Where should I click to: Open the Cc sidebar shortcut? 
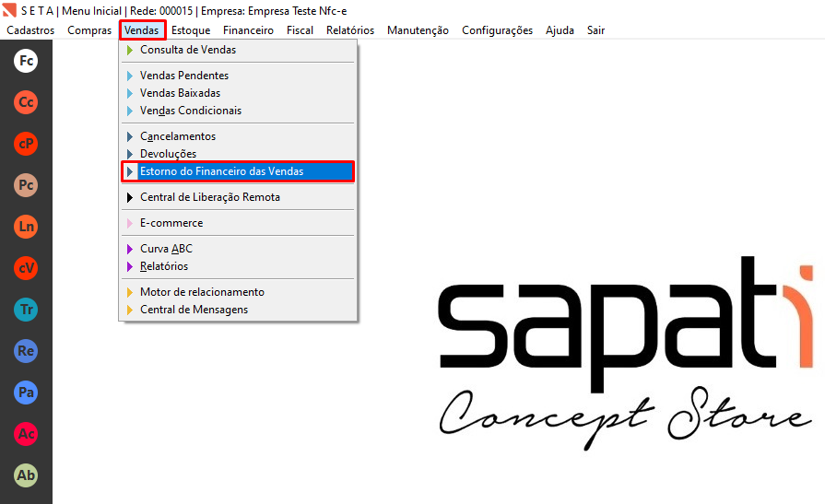tap(26, 102)
